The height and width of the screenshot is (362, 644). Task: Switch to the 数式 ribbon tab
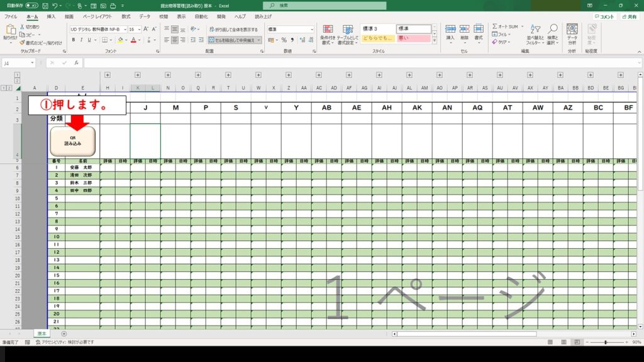(126, 16)
